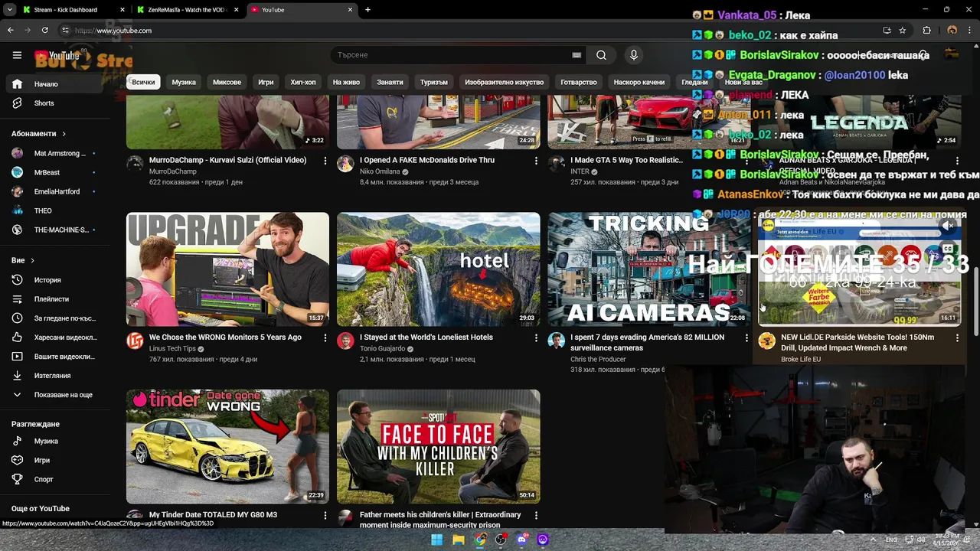Open За гледане по-късно clock entry

pos(54,318)
